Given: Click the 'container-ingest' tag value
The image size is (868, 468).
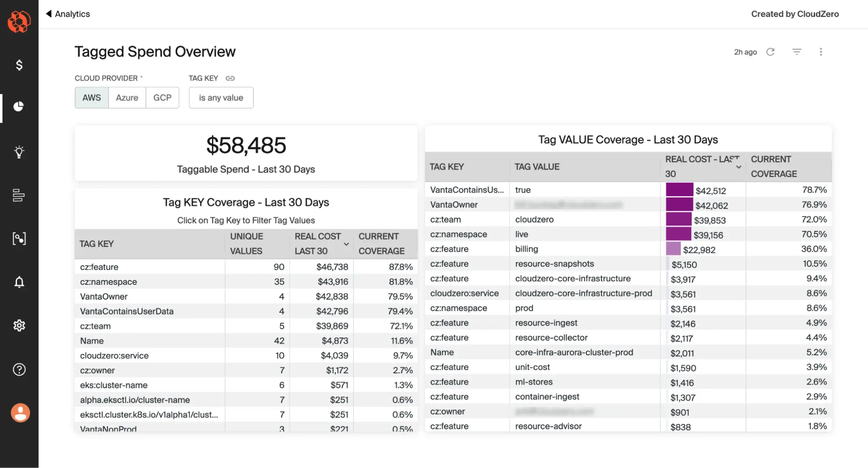Looking at the screenshot, I should [x=547, y=396].
